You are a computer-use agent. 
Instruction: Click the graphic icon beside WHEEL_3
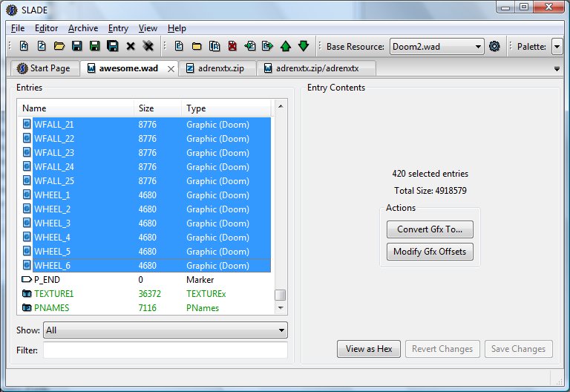click(x=27, y=223)
